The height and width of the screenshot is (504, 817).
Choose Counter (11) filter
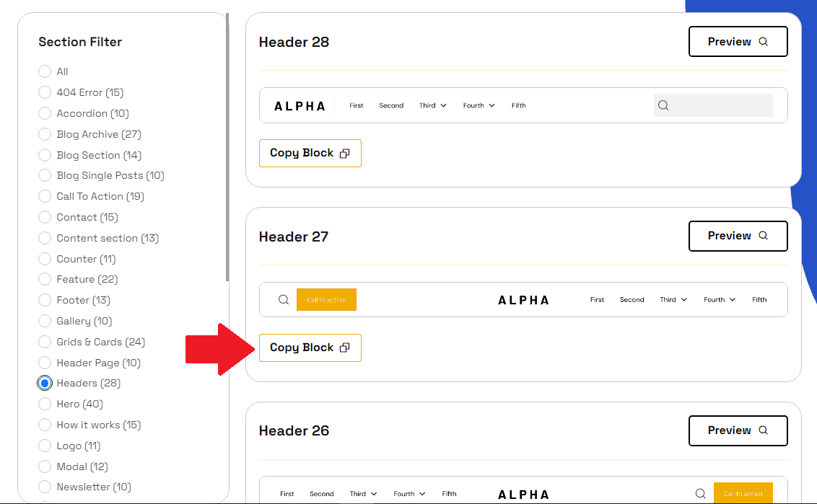45,259
